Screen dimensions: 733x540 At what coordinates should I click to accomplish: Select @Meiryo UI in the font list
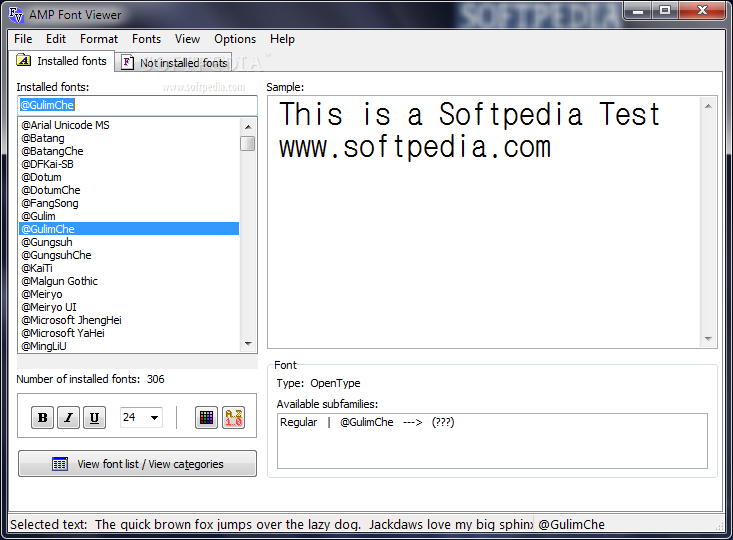point(129,307)
